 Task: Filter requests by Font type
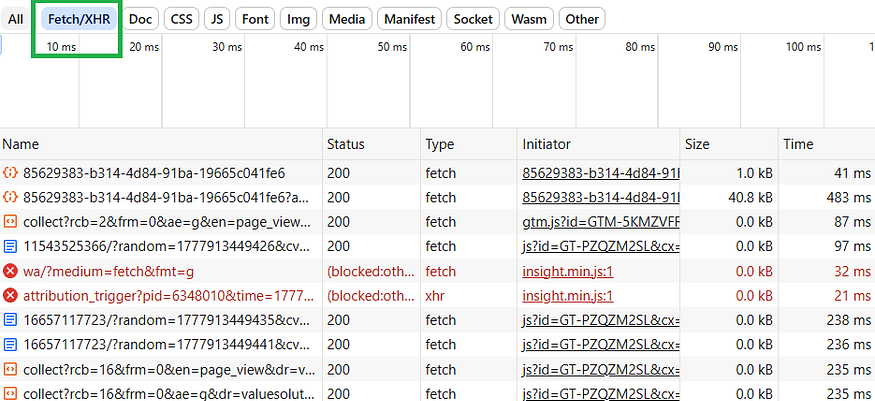[255, 20]
